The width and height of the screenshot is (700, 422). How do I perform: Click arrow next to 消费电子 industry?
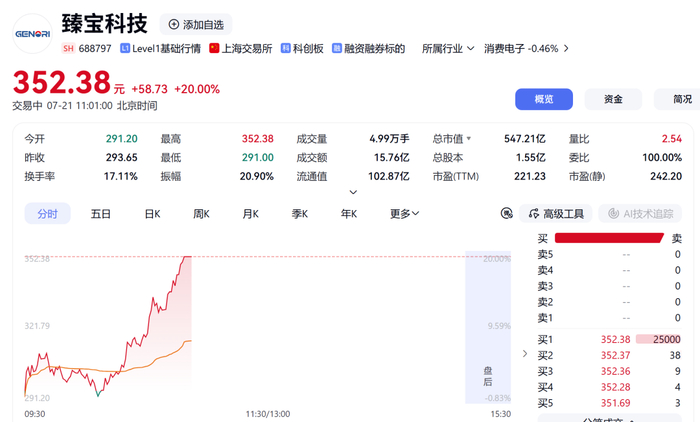566,48
